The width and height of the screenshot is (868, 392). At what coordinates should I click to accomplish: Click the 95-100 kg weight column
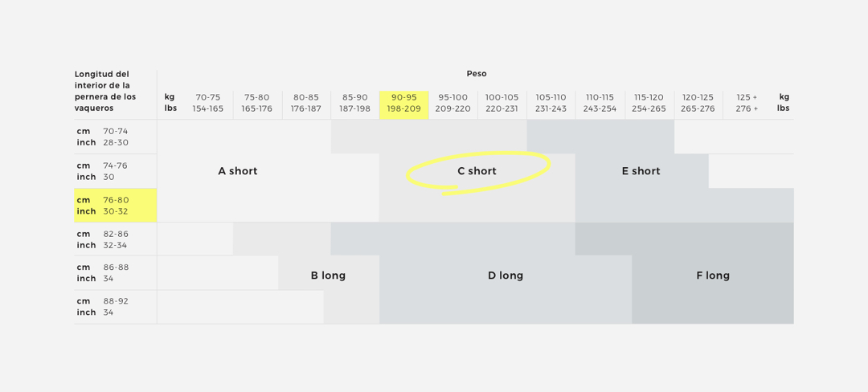pyautogui.click(x=452, y=104)
